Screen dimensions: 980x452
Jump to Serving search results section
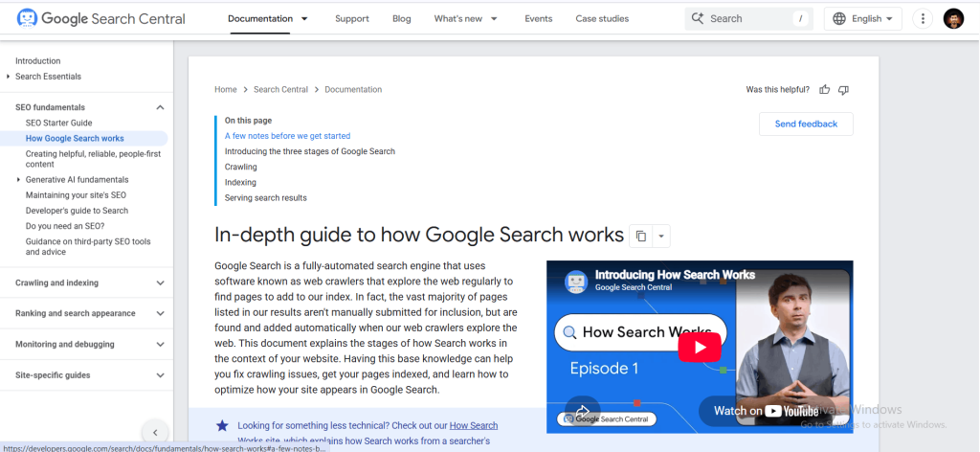pyautogui.click(x=266, y=198)
